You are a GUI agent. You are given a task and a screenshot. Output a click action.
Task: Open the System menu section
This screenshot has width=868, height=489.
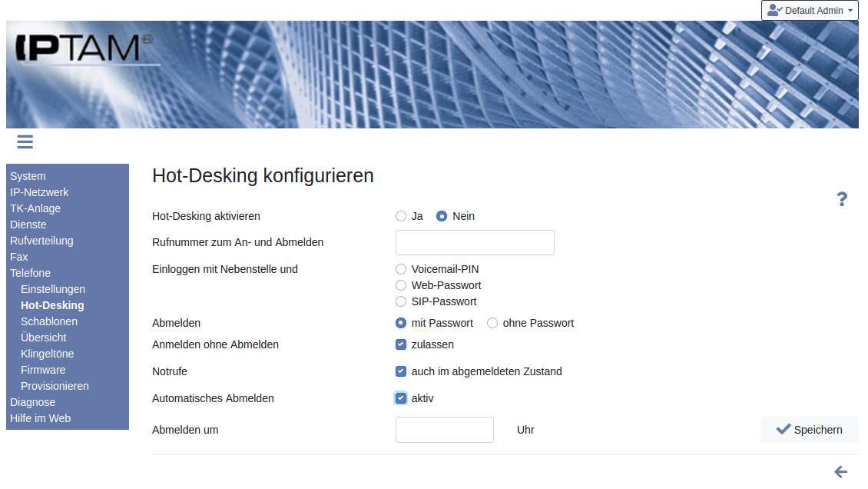[28, 176]
